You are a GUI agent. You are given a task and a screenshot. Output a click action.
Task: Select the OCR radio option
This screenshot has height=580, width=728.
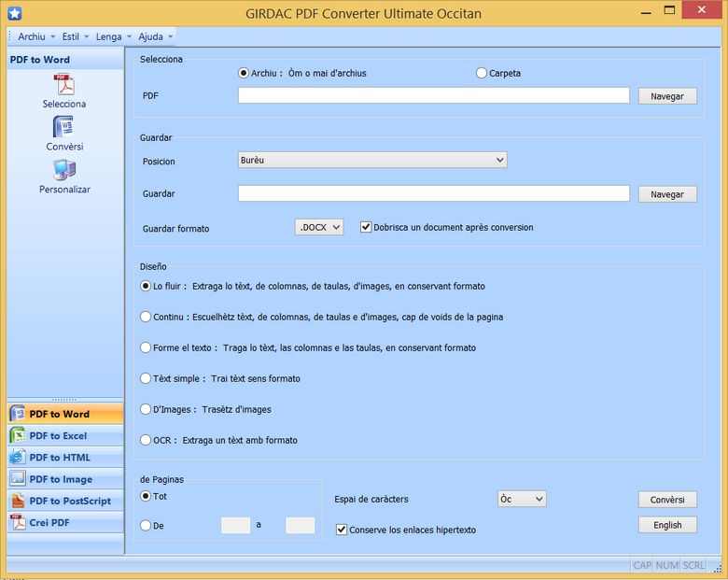[x=146, y=440]
